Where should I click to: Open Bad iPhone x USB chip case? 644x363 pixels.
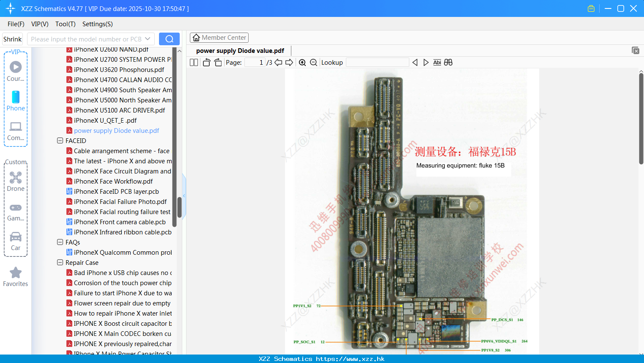click(x=119, y=272)
